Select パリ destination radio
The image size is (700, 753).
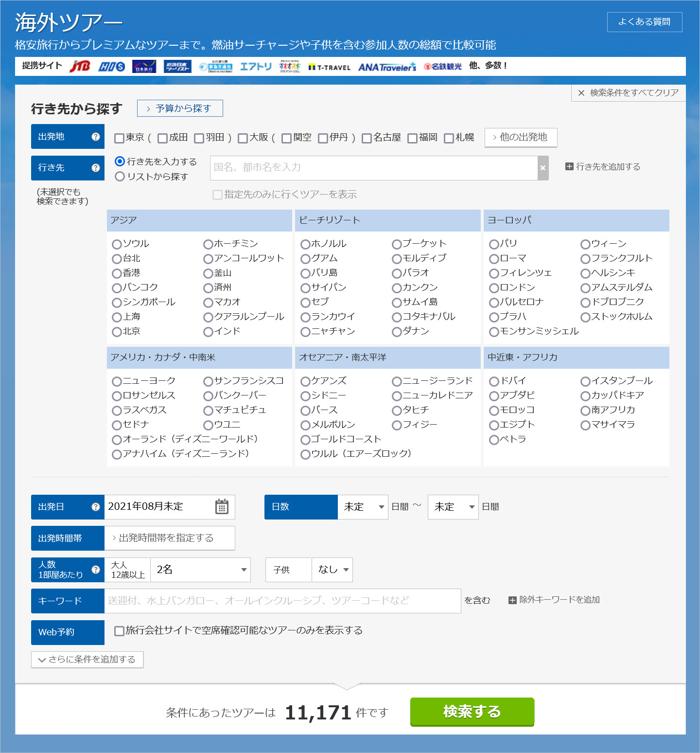494,244
